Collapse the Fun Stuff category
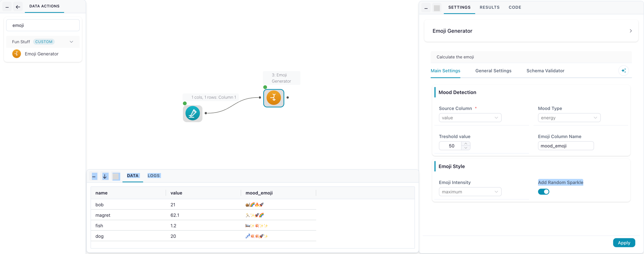 (x=71, y=42)
